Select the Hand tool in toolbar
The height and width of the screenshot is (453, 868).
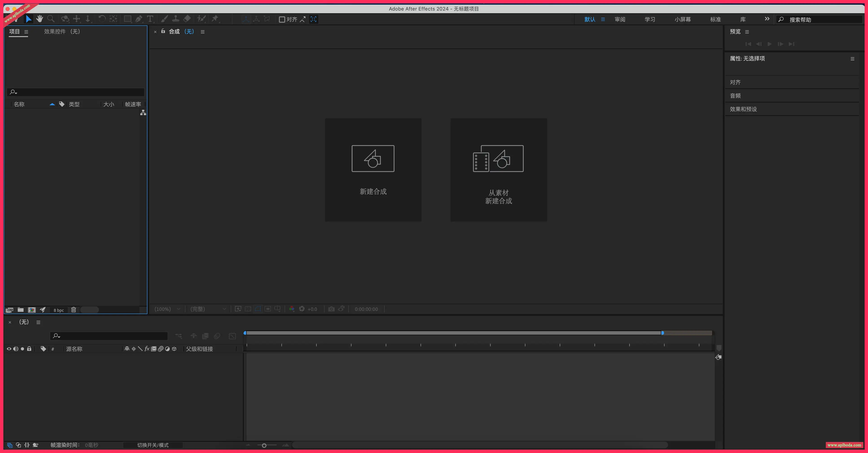click(40, 19)
